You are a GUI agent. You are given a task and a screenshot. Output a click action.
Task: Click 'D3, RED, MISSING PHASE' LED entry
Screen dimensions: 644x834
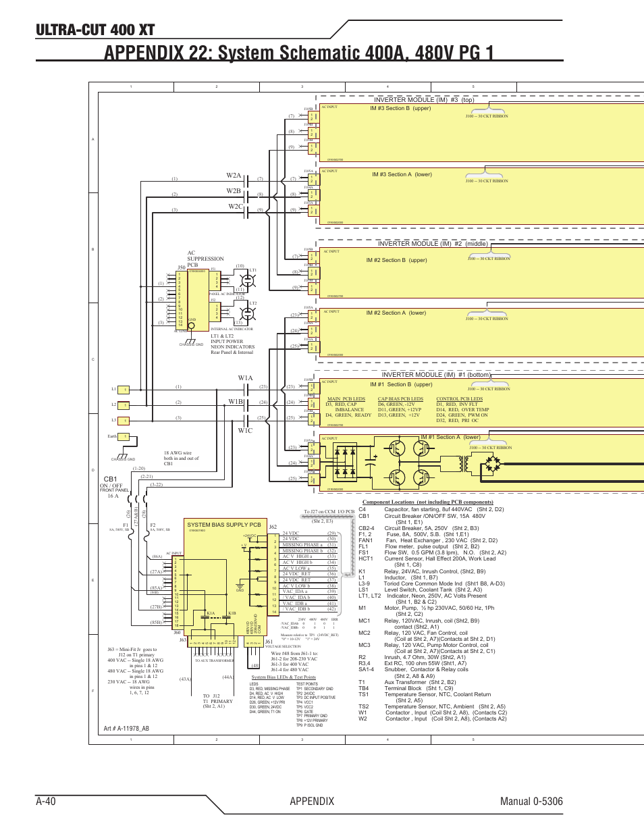[x=269, y=689]
